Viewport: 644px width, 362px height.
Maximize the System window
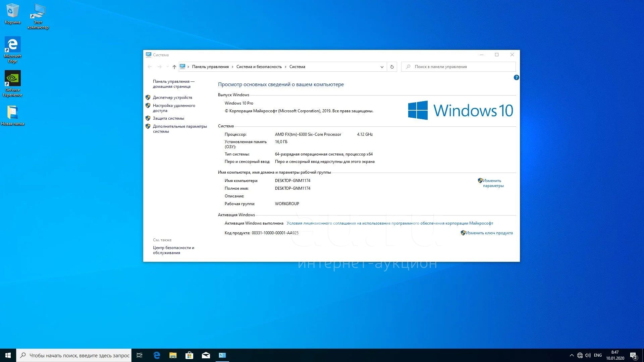[x=497, y=55]
